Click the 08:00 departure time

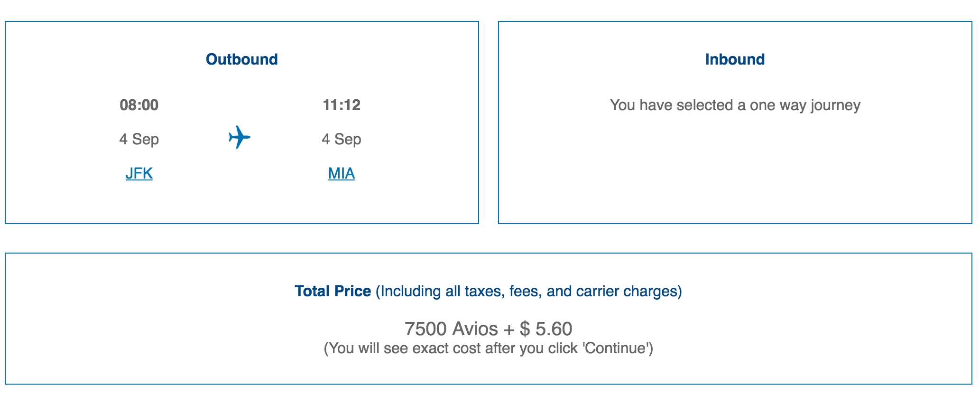(139, 105)
